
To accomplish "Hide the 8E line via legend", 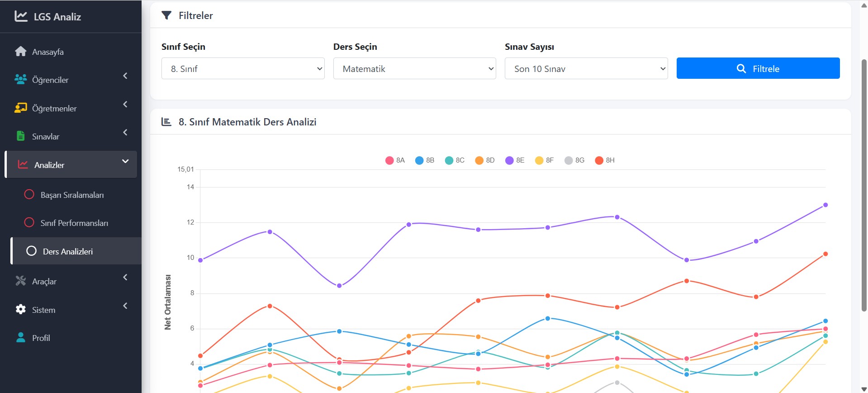I will pos(515,160).
